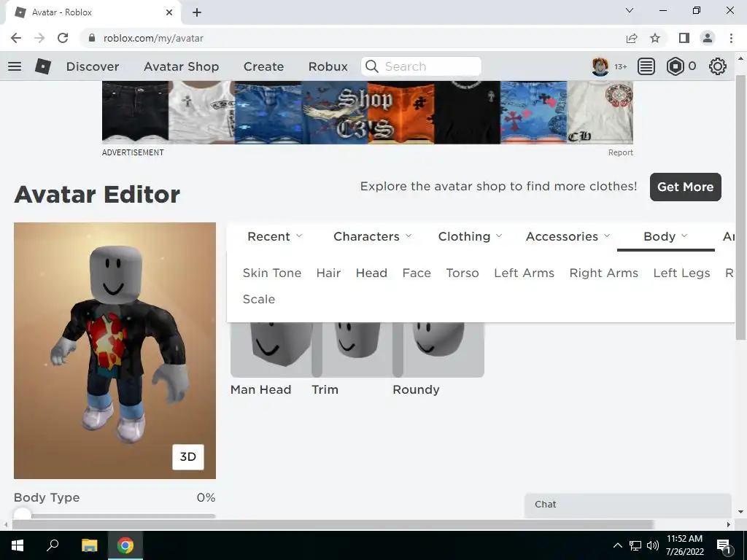Screen dimensions: 747x560
Task: Share this page via share icon
Action: coord(632,38)
